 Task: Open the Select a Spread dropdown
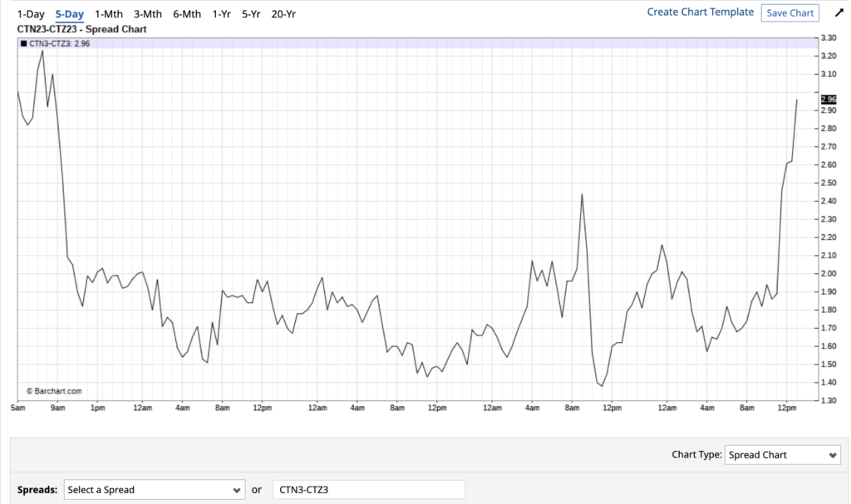coord(154,489)
